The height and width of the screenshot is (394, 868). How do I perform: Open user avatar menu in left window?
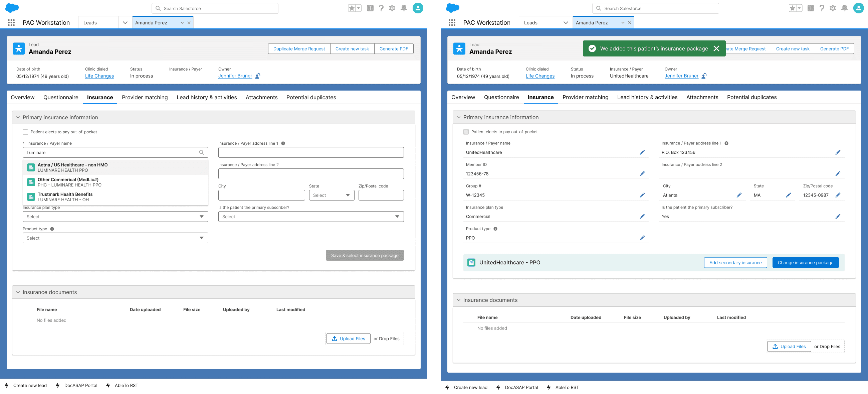(418, 8)
